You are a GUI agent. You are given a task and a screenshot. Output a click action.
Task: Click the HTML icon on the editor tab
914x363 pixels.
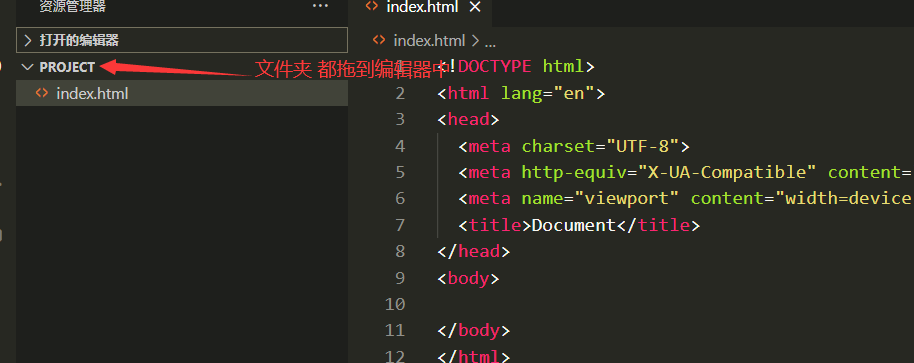(x=371, y=6)
